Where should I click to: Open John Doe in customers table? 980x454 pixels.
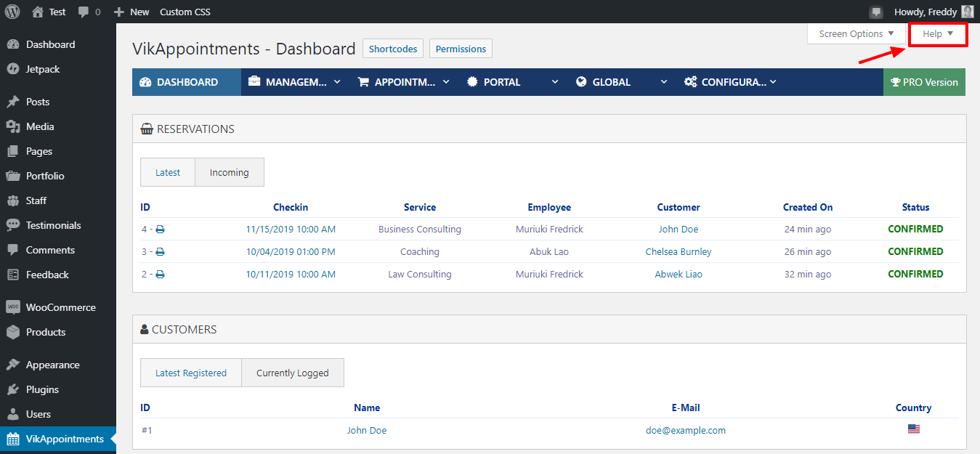(367, 430)
